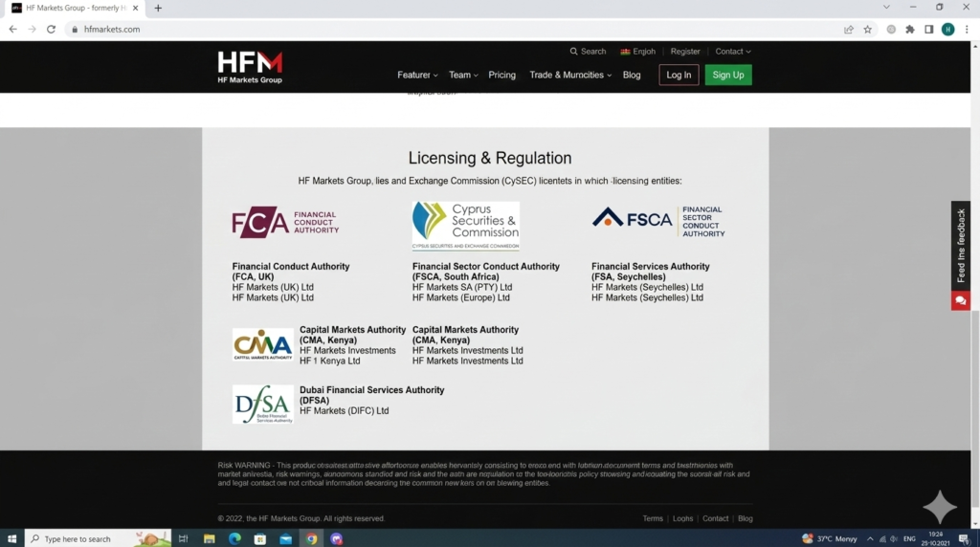Click the share page icon in address bar
The width and height of the screenshot is (980, 547).
tap(848, 30)
